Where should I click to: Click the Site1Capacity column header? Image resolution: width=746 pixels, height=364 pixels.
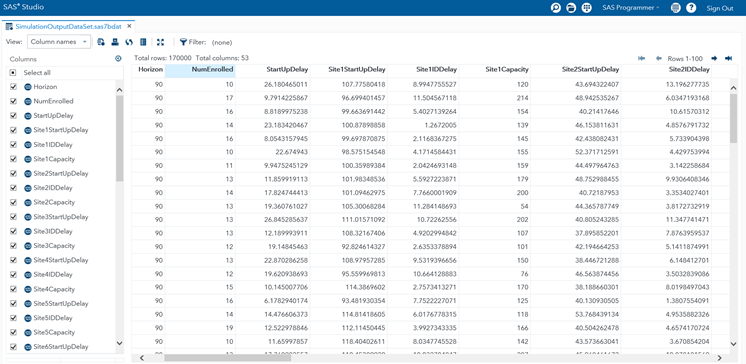click(495, 70)
